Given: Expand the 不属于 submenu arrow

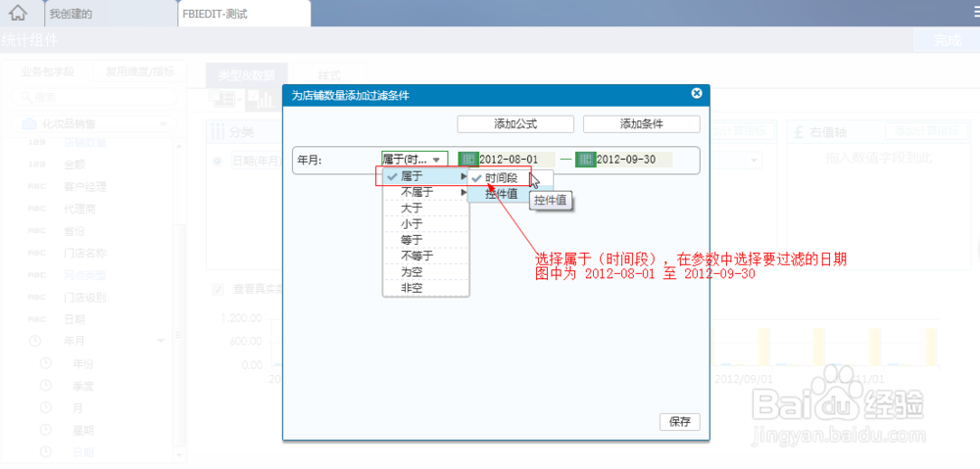Looking at the screenshot, I should point(464,193).
